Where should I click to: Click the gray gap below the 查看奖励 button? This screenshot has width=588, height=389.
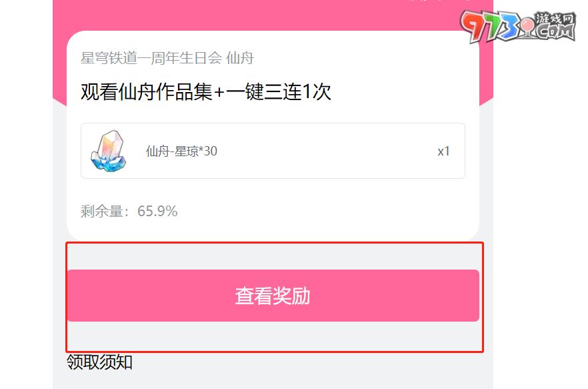tap(273, 336)
